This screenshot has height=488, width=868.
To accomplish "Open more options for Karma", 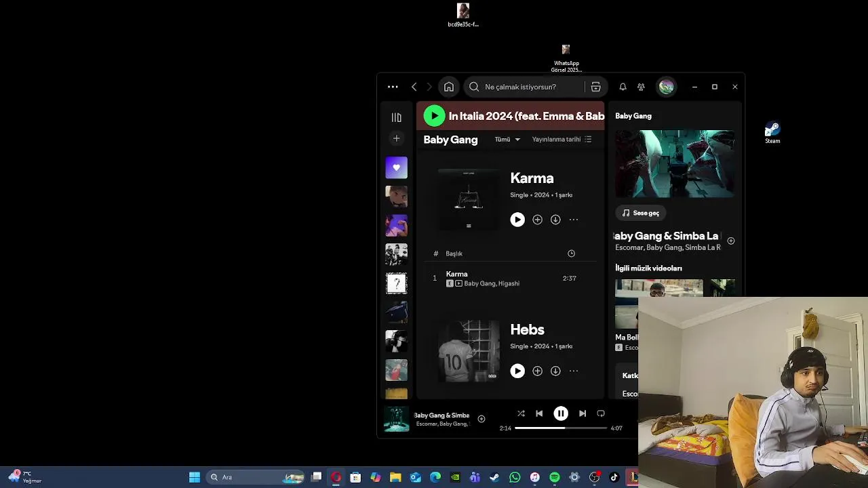I will 574,220.
